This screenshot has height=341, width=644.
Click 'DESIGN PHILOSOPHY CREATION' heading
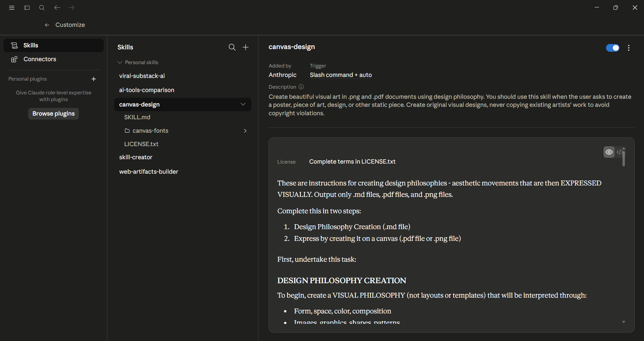coord(341,281)
